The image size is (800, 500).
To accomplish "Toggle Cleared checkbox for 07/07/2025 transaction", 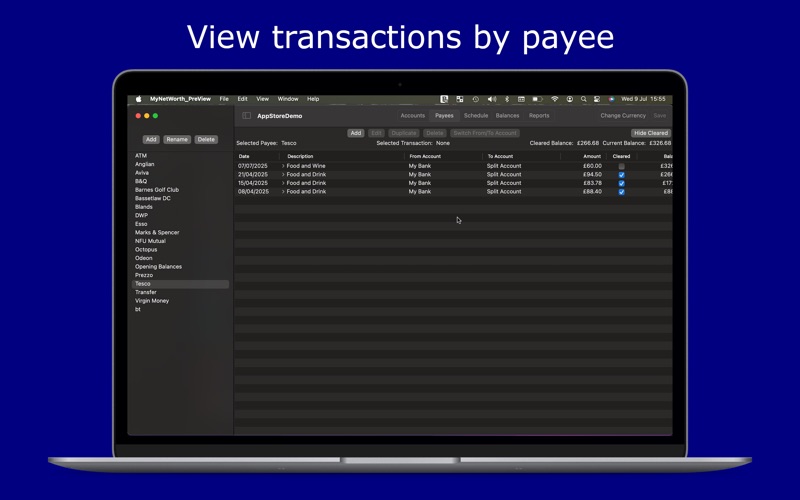I will tap(621, 166).
